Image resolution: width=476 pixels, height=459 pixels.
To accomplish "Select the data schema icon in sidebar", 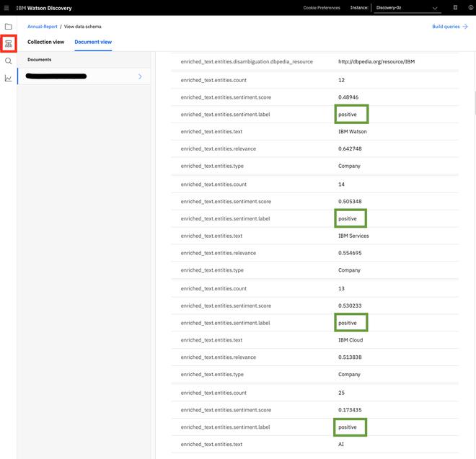I will tap(9, 44).
